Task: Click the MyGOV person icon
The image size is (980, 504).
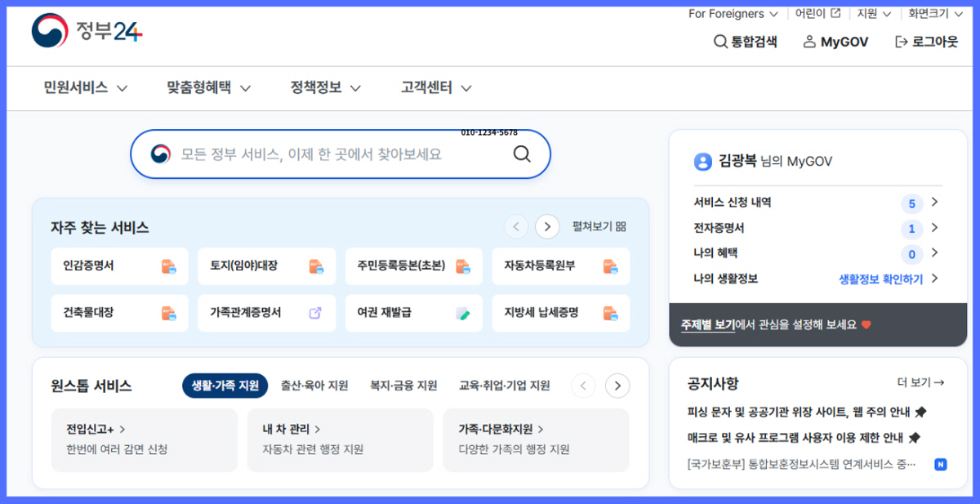Action: coord(808,42)
